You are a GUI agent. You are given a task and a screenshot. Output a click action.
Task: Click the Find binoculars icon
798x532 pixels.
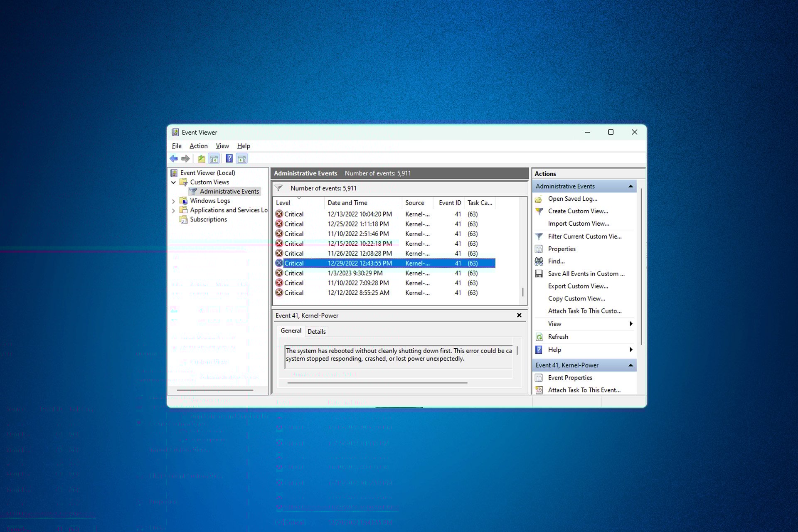[x=539, y=261]
